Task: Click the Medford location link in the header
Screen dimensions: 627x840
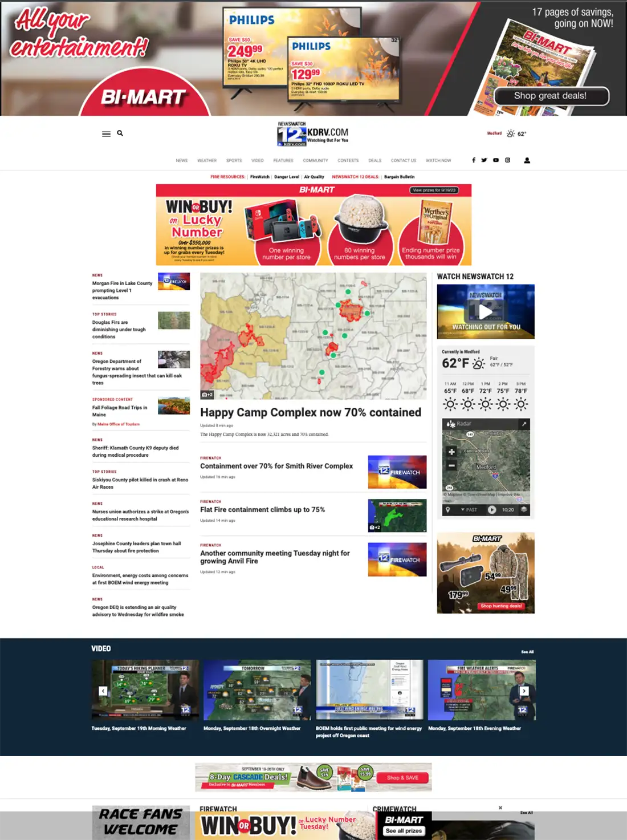Action: coord(494,133)
